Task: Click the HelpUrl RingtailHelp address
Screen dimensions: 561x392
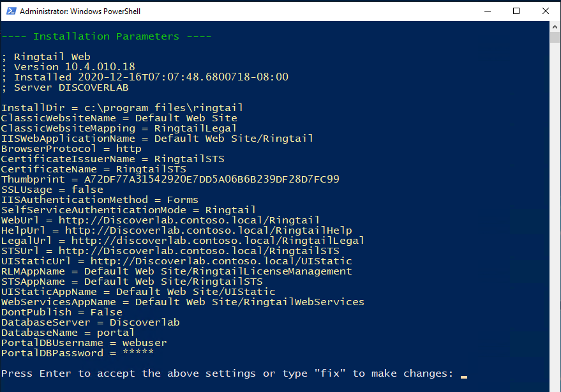Action: coord(208,230)
